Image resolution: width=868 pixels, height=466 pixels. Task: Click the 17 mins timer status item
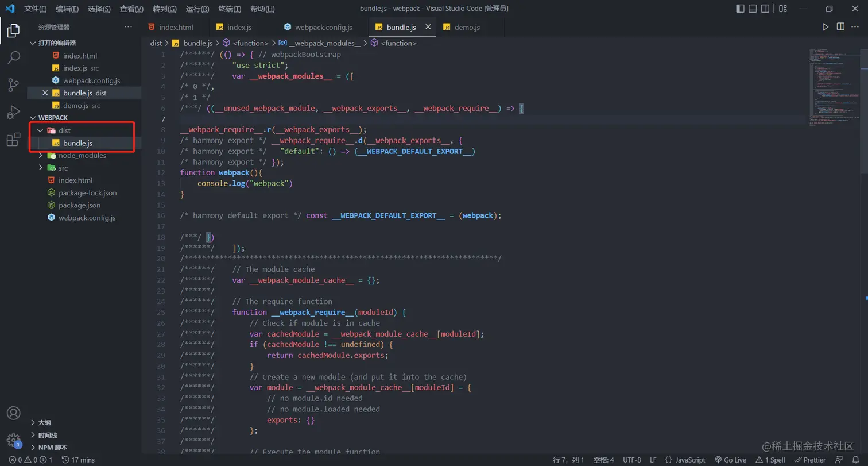[x=78, y=460]
